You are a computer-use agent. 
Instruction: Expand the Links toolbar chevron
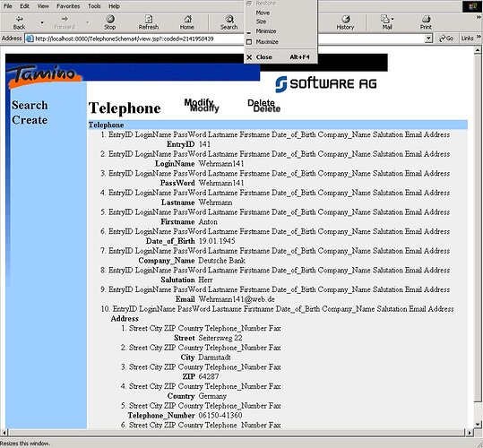(479, 37)
